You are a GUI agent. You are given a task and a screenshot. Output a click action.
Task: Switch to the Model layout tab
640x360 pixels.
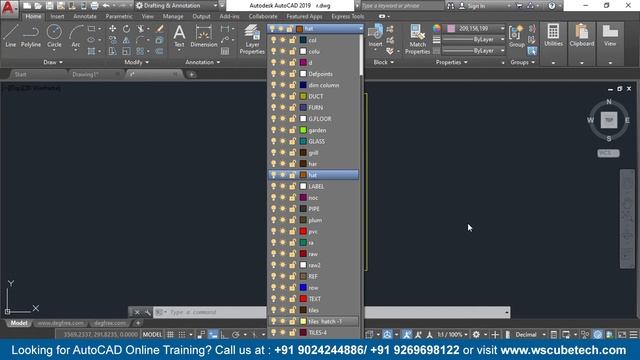(19, 323)
